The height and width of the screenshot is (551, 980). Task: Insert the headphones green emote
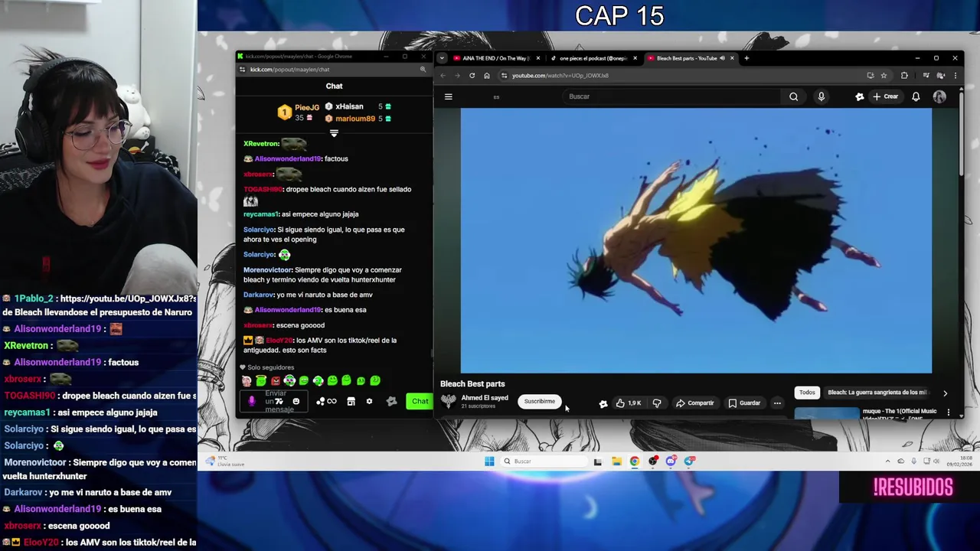click(289, 380)
